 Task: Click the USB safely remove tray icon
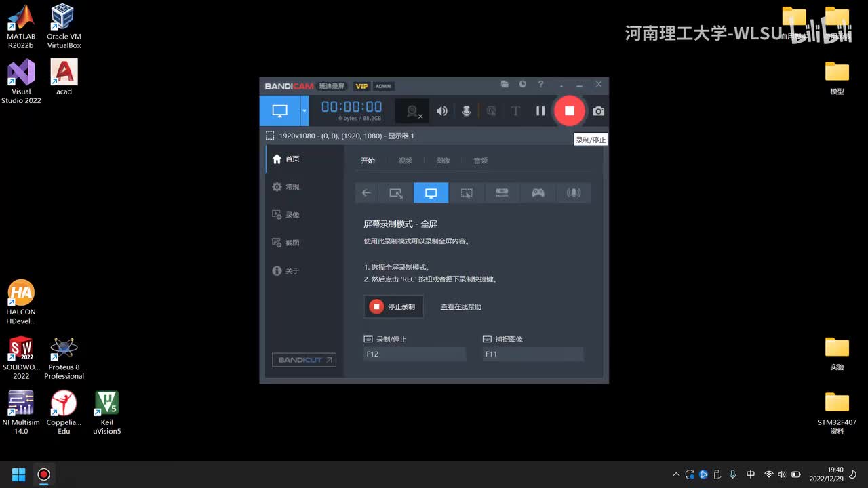tap(717, 474)
